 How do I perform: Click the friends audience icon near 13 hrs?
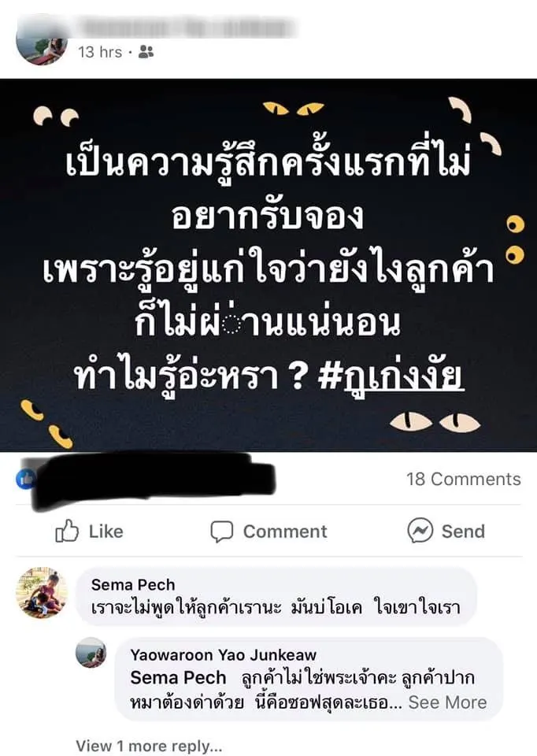146,52
